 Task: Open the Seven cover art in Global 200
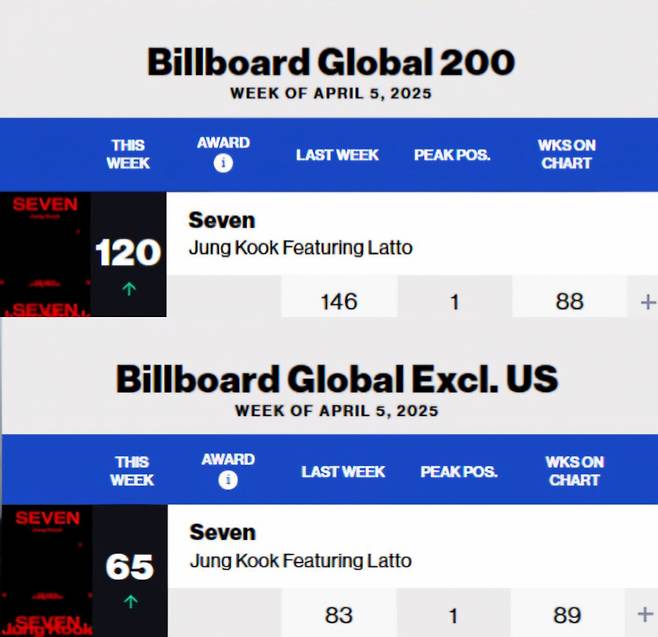[45, 254]
